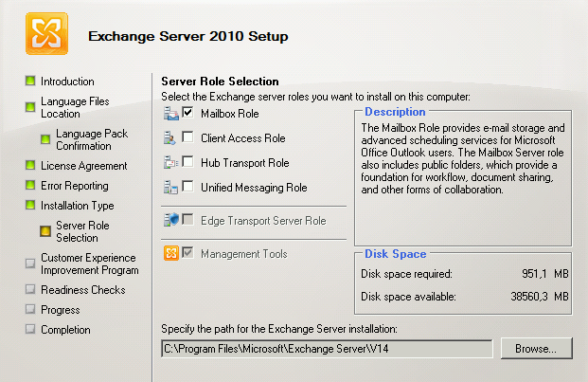This screenshot has width=588, height=382.
Task: Open the Language Pack Confirmation step
Action: tap(91, 140)
